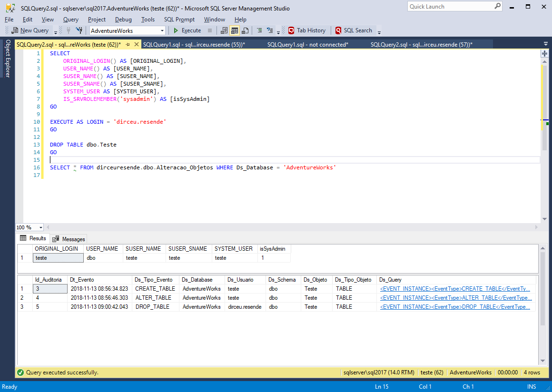Image resolution: width=552 pixels, height=392 pixels.
Task: Open the SQL Prompt menu
Action: click(179, 20)
